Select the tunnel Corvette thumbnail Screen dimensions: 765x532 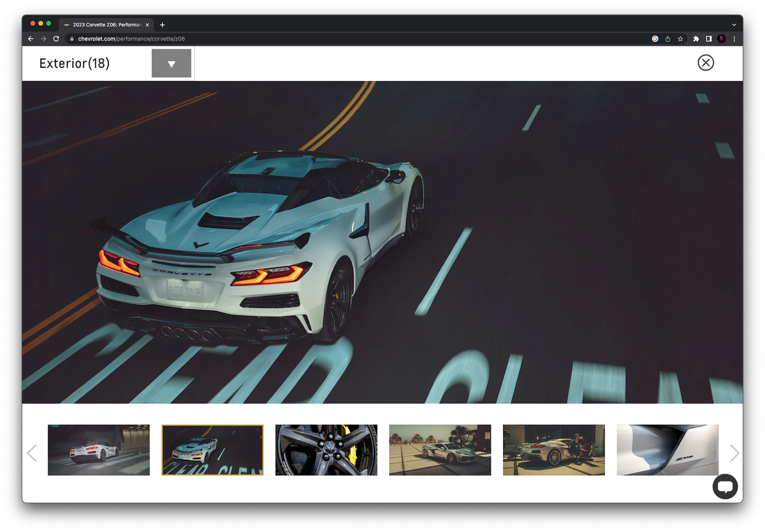coord(99,450)
